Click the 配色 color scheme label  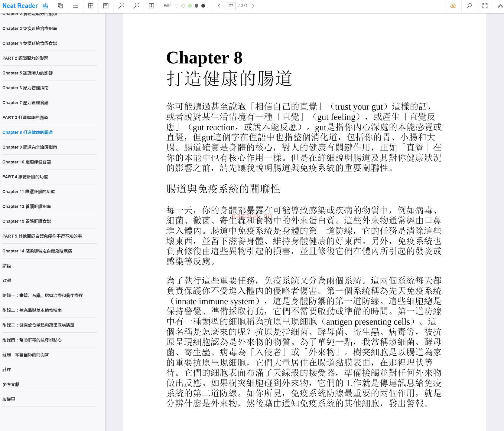[x=167, y=6]
